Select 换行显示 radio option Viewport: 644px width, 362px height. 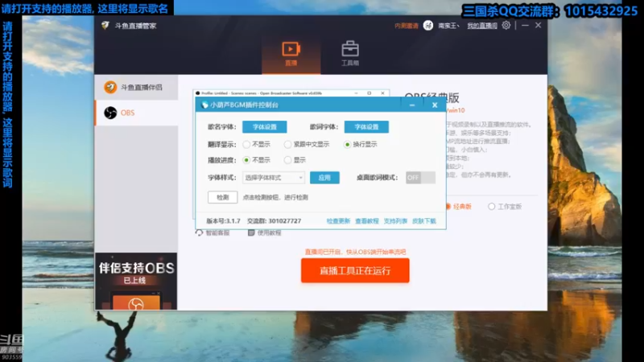click(x=348, y=145)
